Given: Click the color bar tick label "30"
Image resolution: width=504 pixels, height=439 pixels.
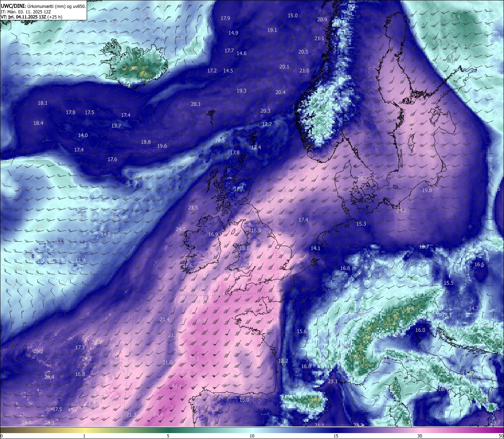Looking at the screenshot, I should pos(420,436).
